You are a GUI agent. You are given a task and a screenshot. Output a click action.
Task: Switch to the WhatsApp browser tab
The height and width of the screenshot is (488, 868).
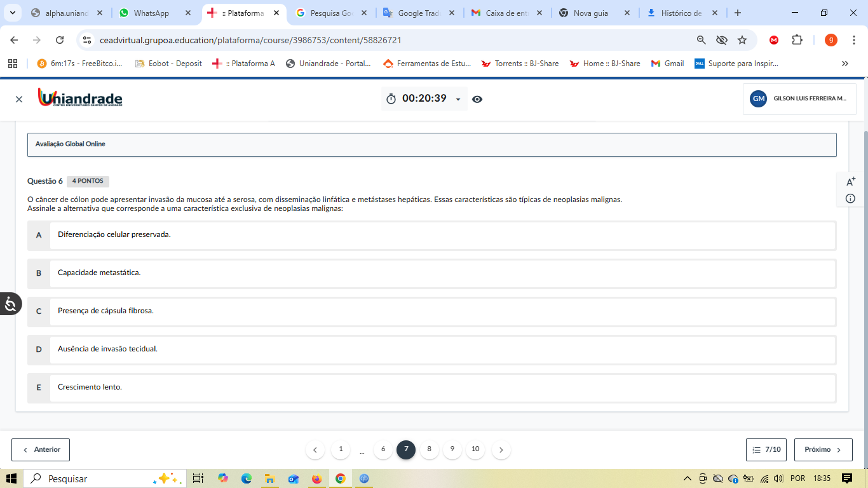151,13
